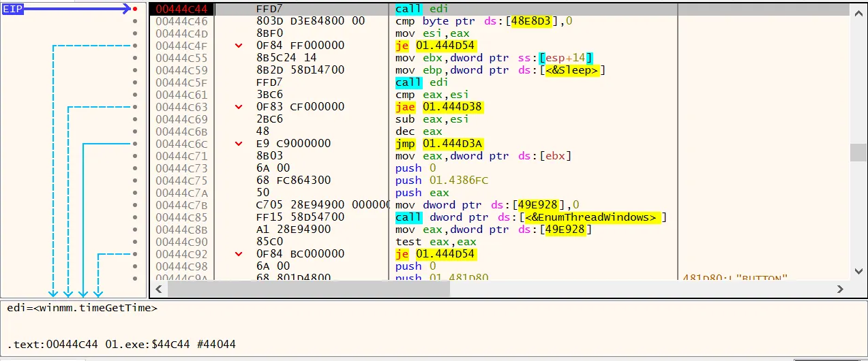
Task: Click the red jump arrow at 00444C6C
Action: 238,144
